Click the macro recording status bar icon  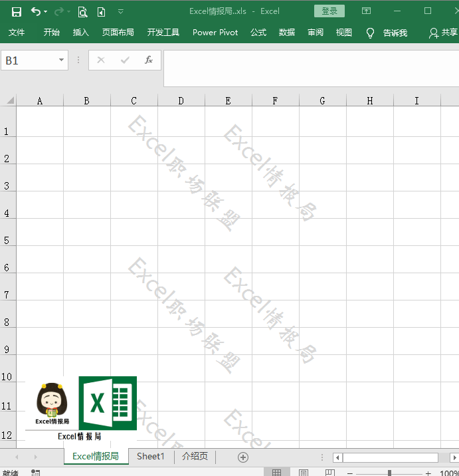(35, 473)
